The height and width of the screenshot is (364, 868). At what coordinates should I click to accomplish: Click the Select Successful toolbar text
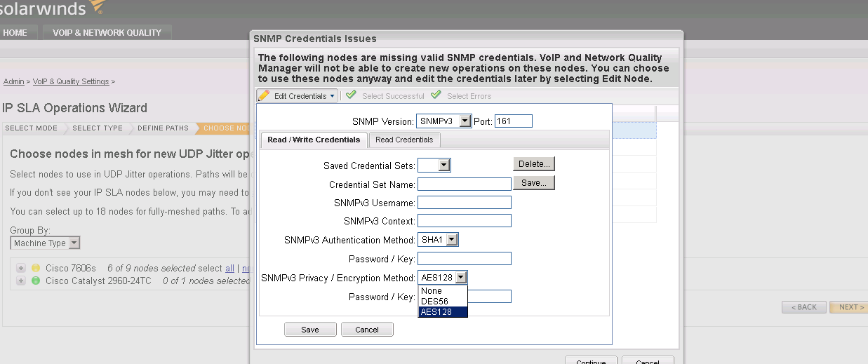393,96
